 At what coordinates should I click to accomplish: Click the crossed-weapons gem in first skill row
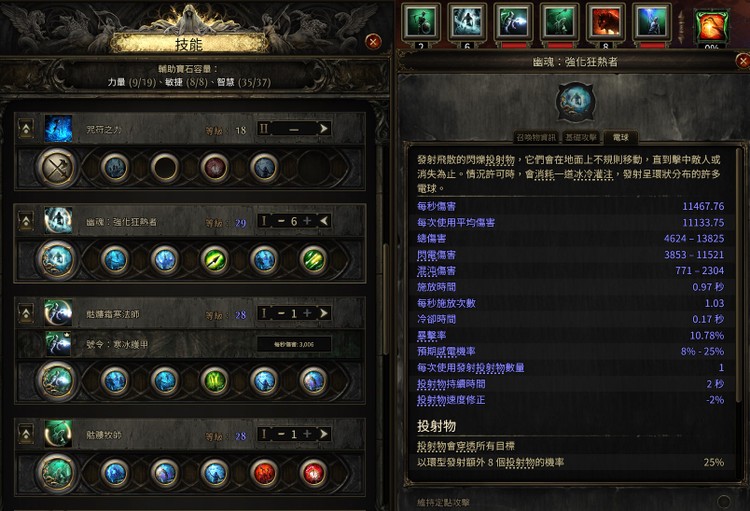(57, 167)
